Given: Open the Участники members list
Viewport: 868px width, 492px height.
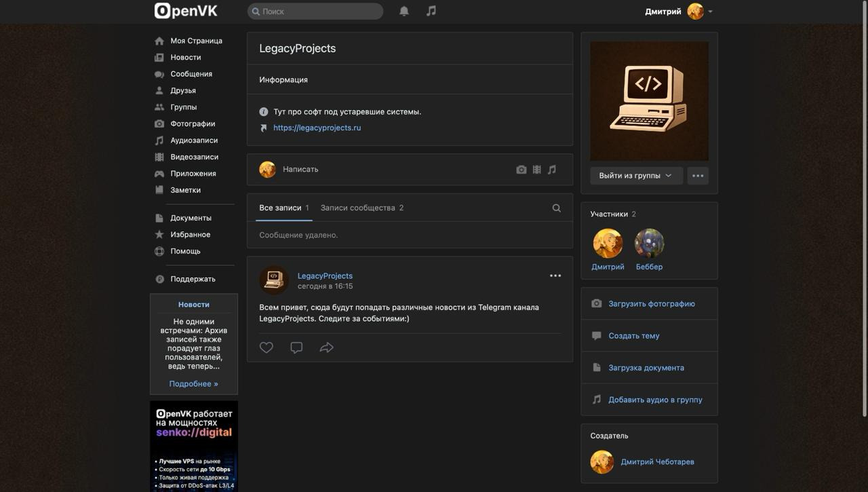Looking at the screenshot, I should click(x=613, y=214).
